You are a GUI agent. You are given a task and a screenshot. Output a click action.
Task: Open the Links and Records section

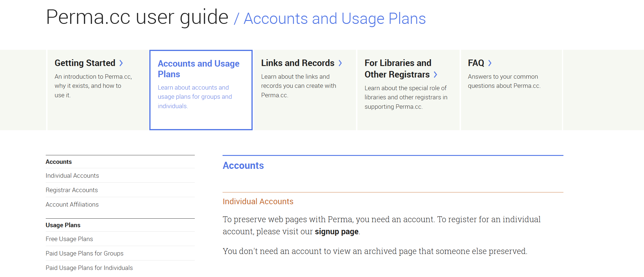(298, 63)
